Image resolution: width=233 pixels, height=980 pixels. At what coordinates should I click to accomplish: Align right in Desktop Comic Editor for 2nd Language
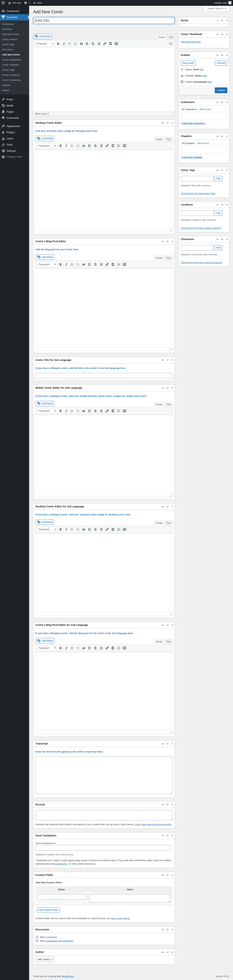pyautogui.click(x=101, y=530)
